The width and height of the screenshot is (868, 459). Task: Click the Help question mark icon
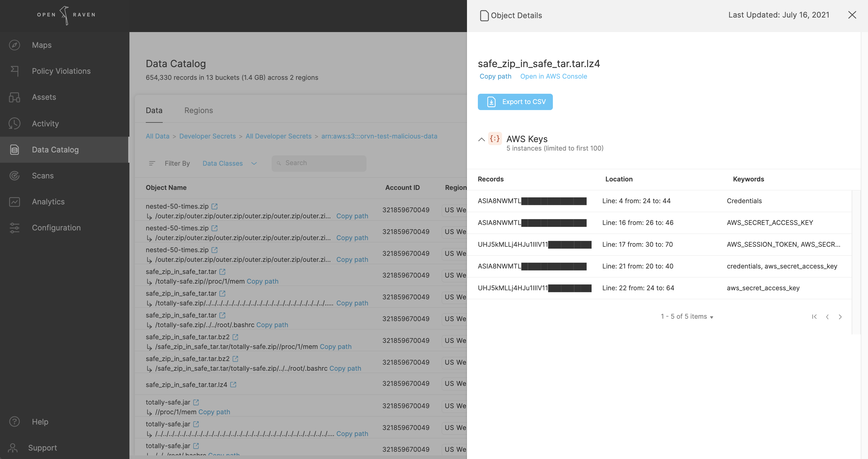(x=15, y=422)
